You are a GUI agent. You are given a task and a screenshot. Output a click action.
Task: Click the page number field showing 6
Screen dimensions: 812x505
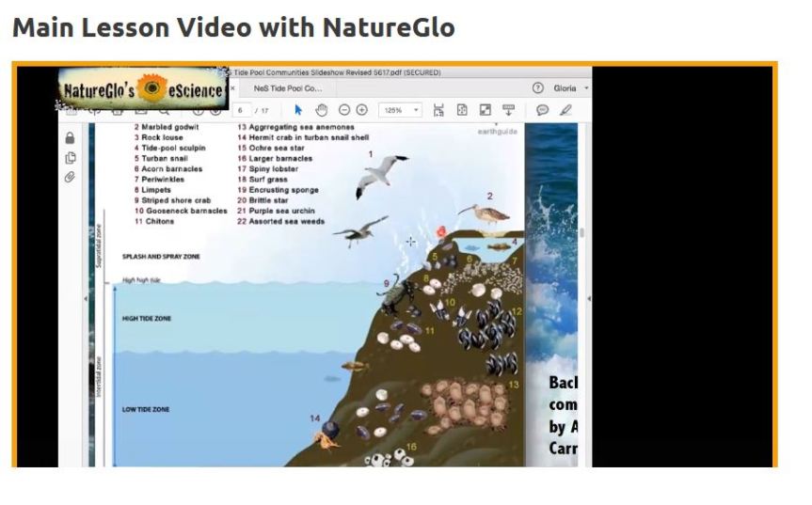(242, 110)
